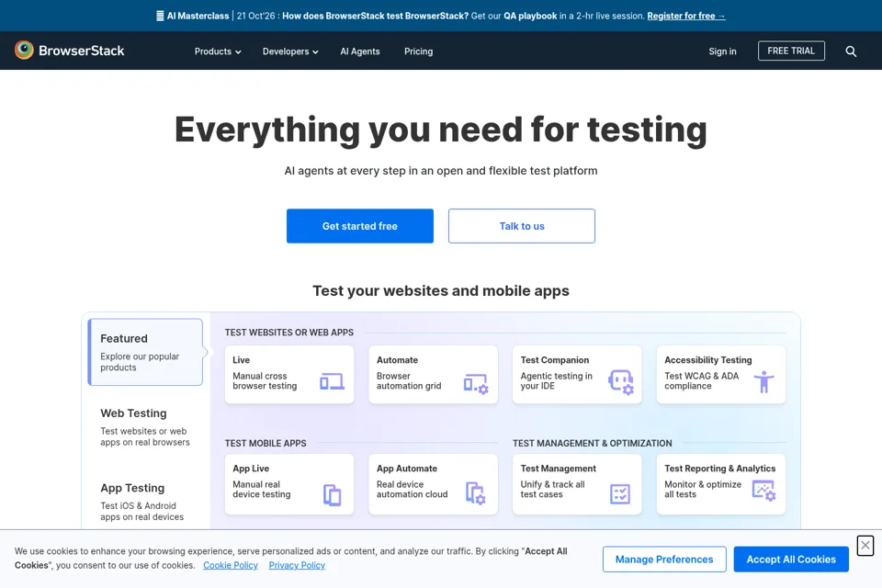Viewport: 882px width, 588px height.
Task: Open the Pricing nav item
Action: point(419,51)
